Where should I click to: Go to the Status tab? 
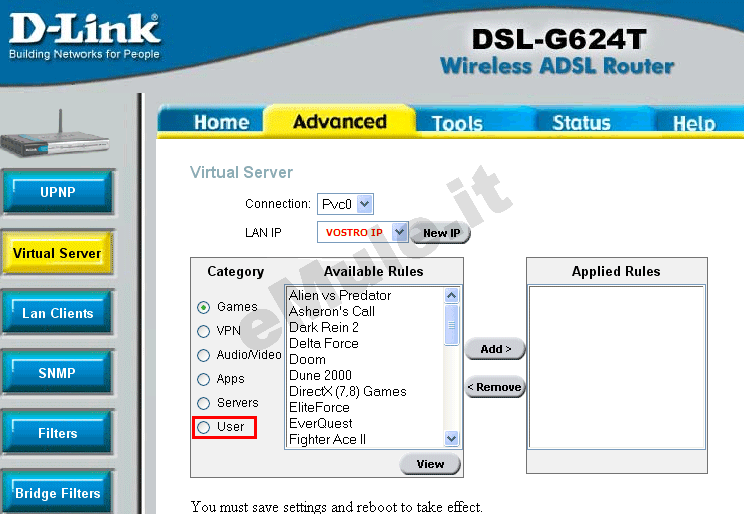tap(581, 123)
